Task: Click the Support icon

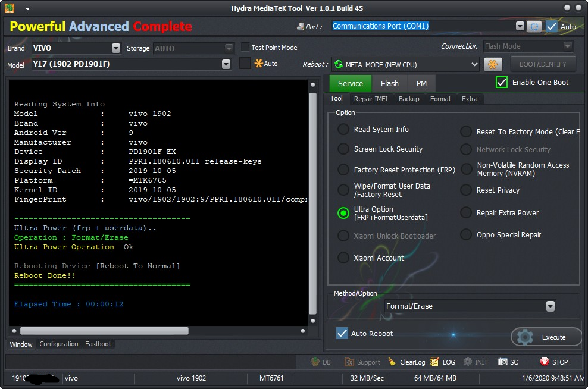Action: coord(349,362)
